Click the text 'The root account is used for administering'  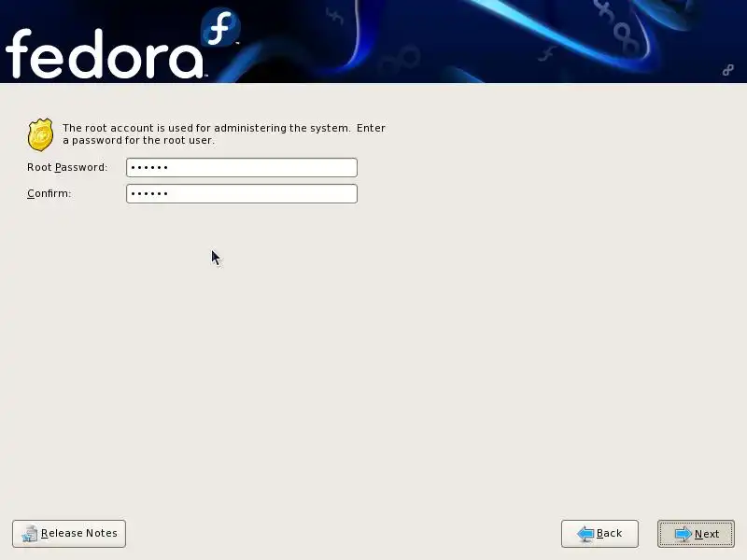(x=174, y=128)
